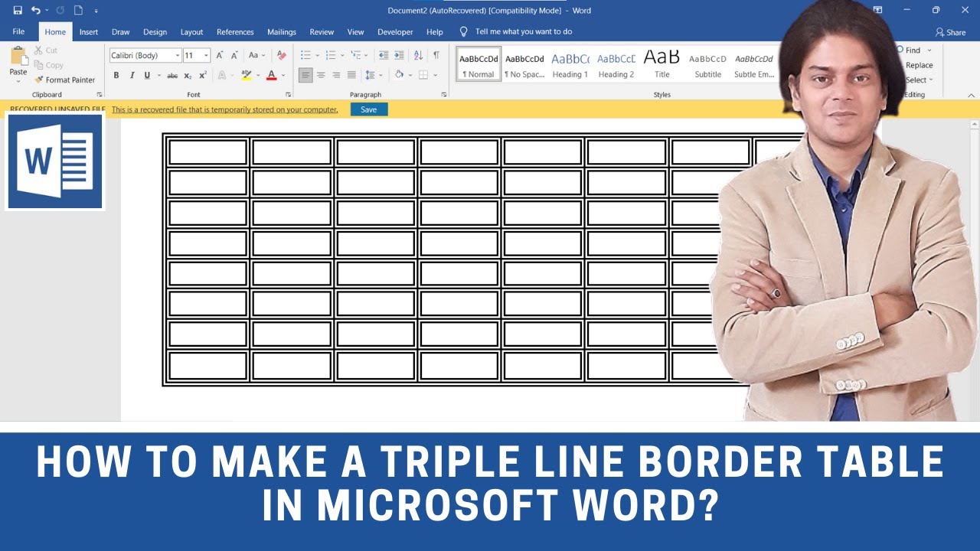Image resolution: width=980 pixels, height=551 pixels.
Task: Decrease font size with Shrink Font
Action: pos(234,55)
